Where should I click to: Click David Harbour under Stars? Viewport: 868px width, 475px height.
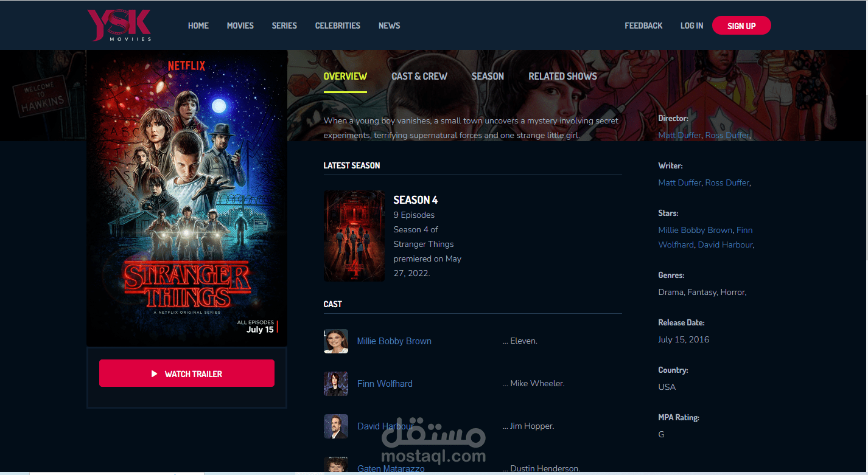[x=725, y=244]
